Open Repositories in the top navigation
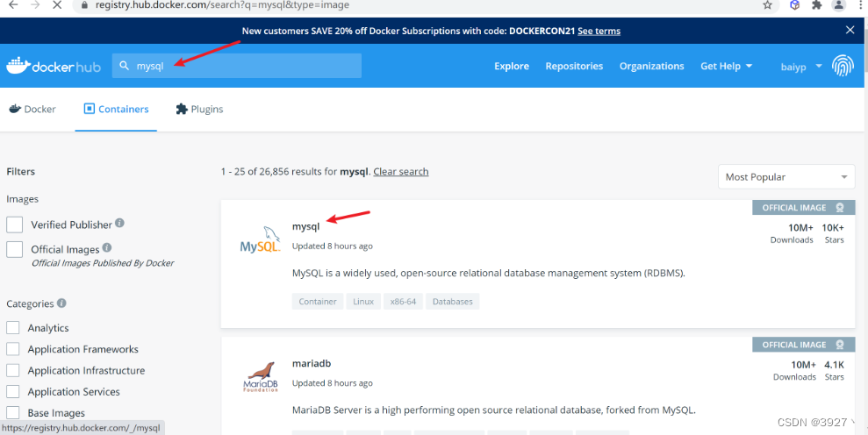 pos(574,66)
